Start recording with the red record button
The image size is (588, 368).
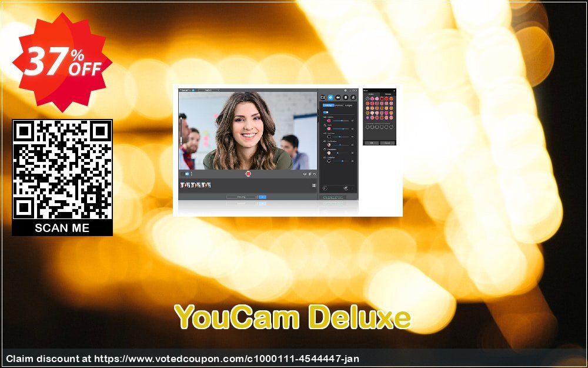tap(248, 174)
